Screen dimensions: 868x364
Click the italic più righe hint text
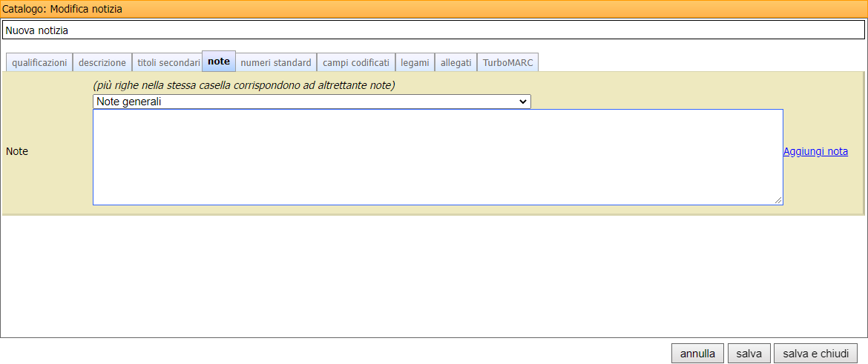point(244,85)
